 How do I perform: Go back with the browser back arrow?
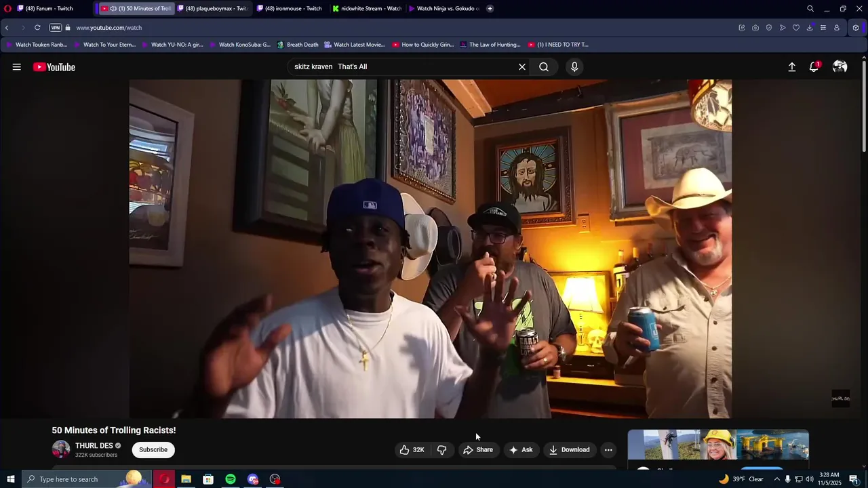pos(7,28)
